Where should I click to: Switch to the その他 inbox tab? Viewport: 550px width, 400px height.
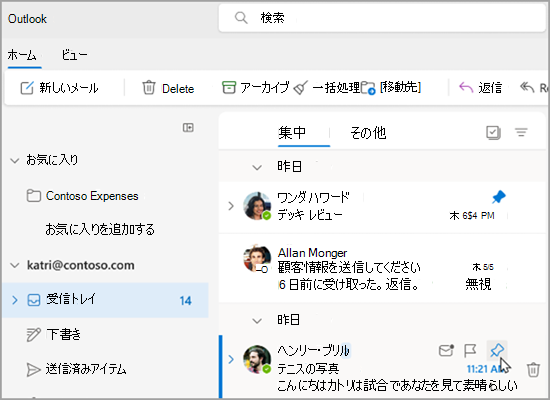pos(368,133)
